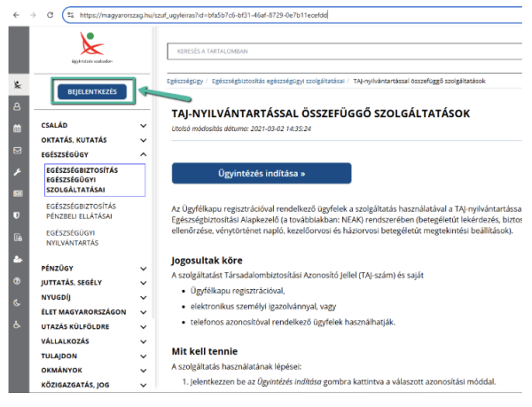Expand the KÖZIGAZGATÁS, JOG chevron

point(144,385)
